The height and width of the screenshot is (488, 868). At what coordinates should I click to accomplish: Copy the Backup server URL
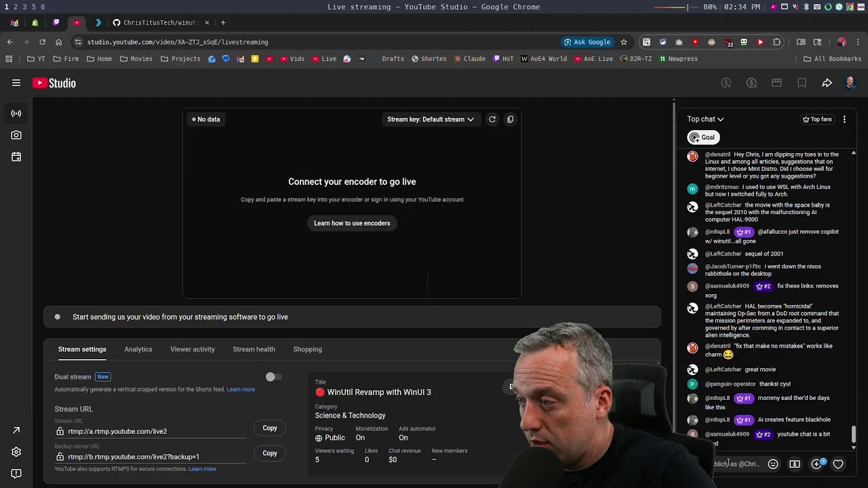(270, 453)
